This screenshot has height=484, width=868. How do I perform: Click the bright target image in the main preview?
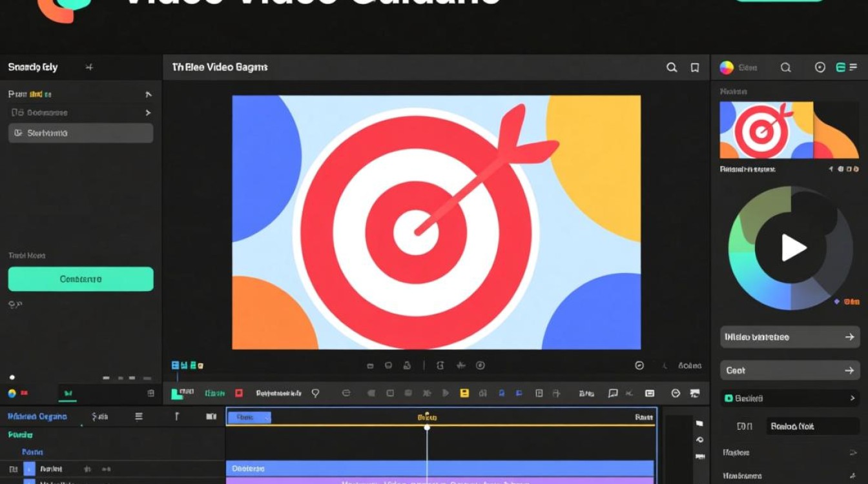coord(437,223)
